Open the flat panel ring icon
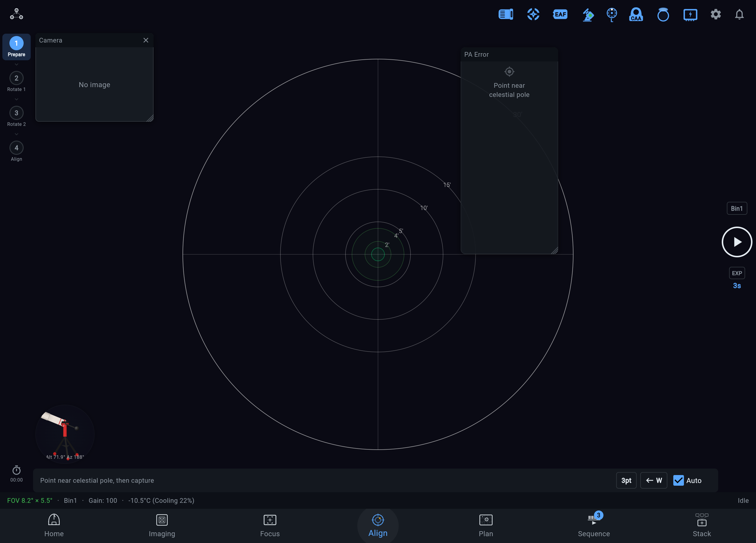This screenshot has height=543, width=756. tap(663, 15)
